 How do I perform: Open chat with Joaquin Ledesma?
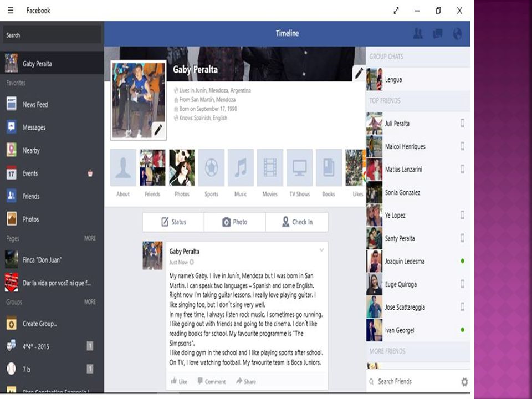pos(418,261)
